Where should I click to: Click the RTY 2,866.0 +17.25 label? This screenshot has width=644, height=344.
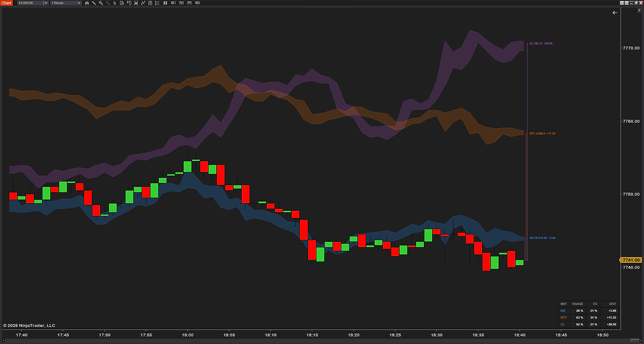pos(542,133)
